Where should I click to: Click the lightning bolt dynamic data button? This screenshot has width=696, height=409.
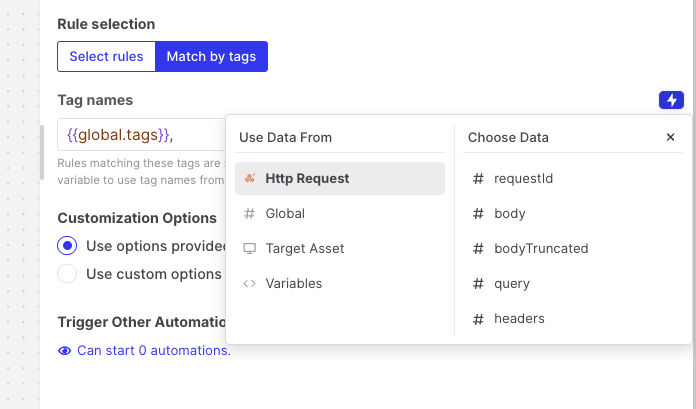[x=671, y=100]
